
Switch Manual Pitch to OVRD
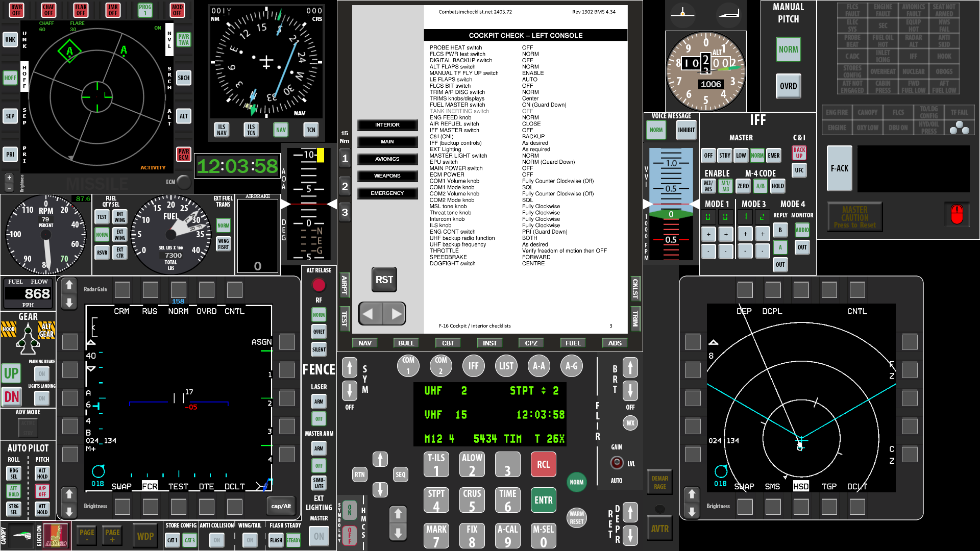(x=788, y=86)
